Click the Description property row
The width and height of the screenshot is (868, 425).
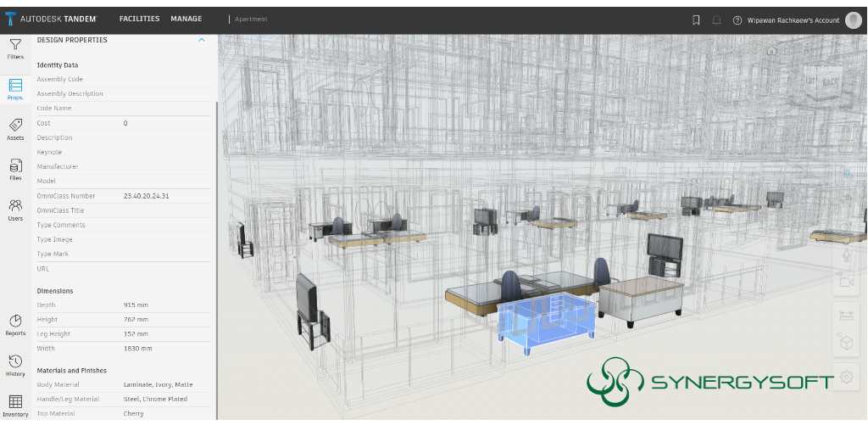click(x=124, y=137)
